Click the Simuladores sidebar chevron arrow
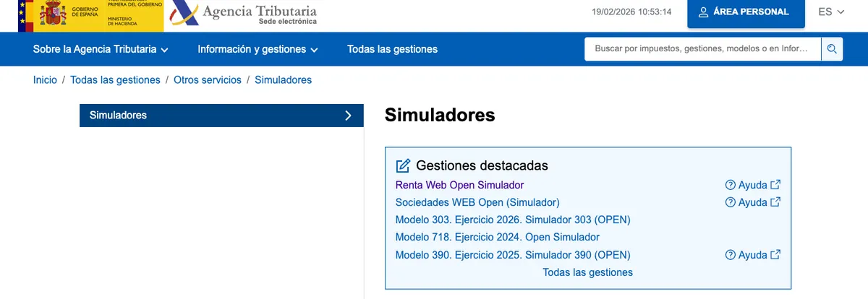 (348, 116)
